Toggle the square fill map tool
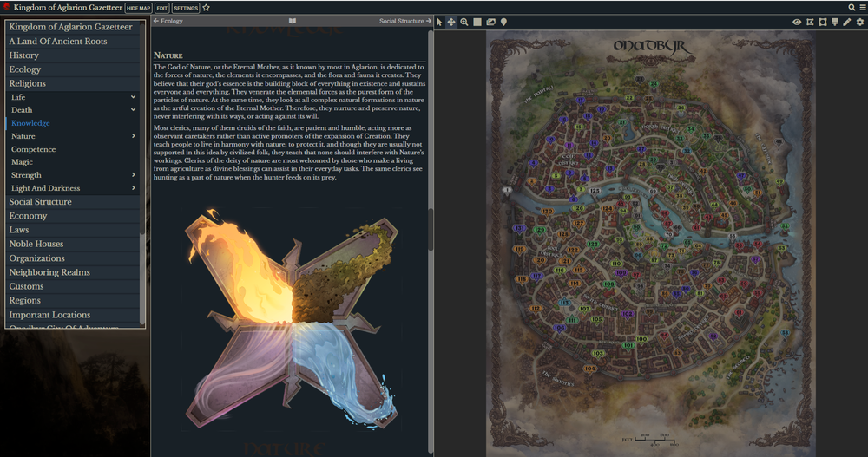868x457 pixels. pos(477,22)
